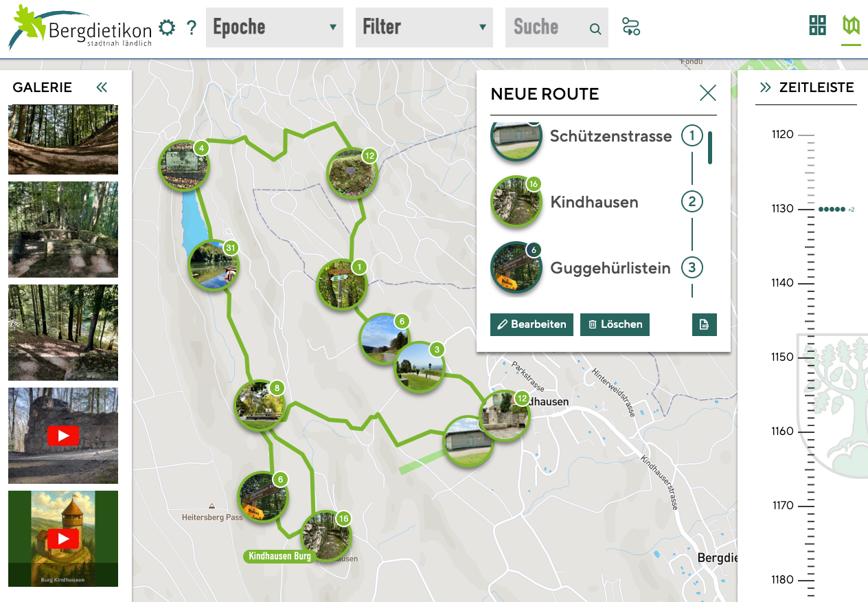
Task: Click the Bergdietikon logo
Action: [x=80, y=27]
